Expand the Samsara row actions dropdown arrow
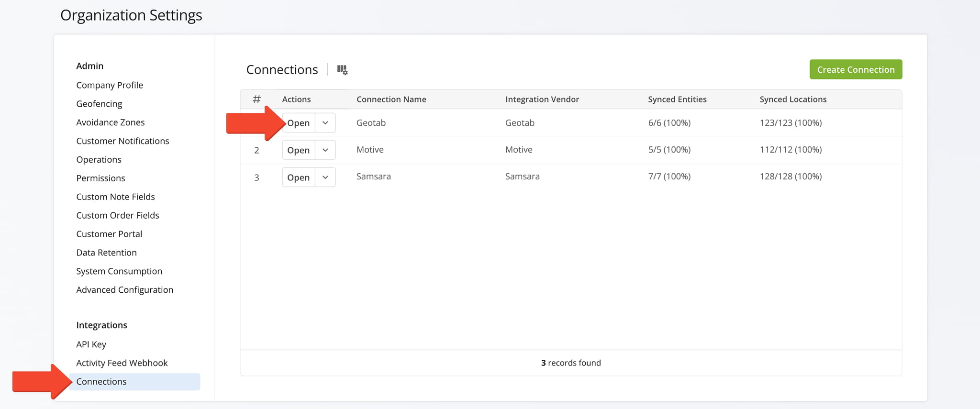980x409 pixels. point(325,177)
